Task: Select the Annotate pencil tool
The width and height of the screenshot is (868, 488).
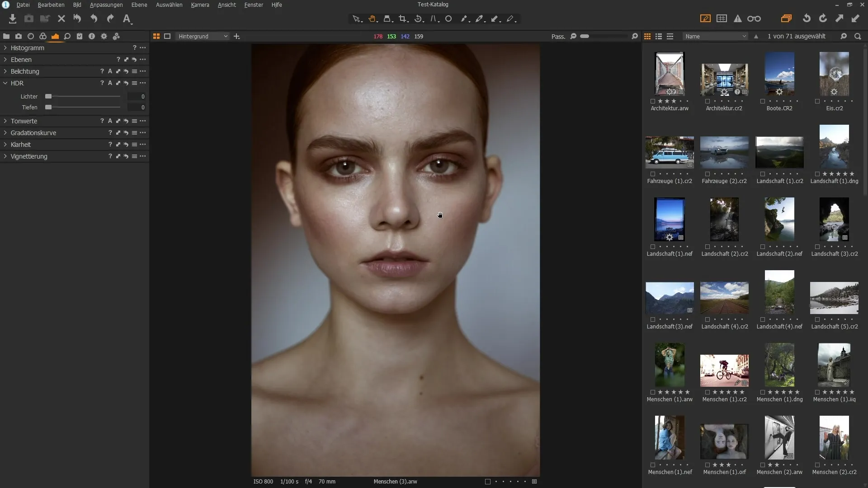Action: tap(510, 19)
